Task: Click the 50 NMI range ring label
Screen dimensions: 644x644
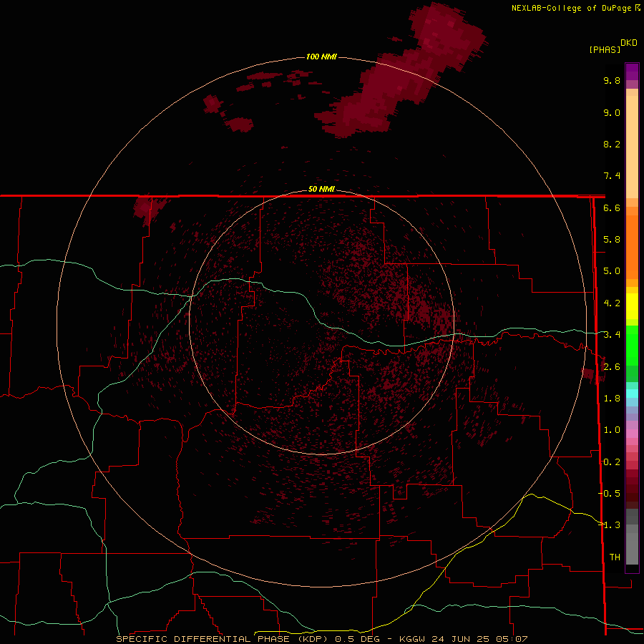Action: pos(321,190)
